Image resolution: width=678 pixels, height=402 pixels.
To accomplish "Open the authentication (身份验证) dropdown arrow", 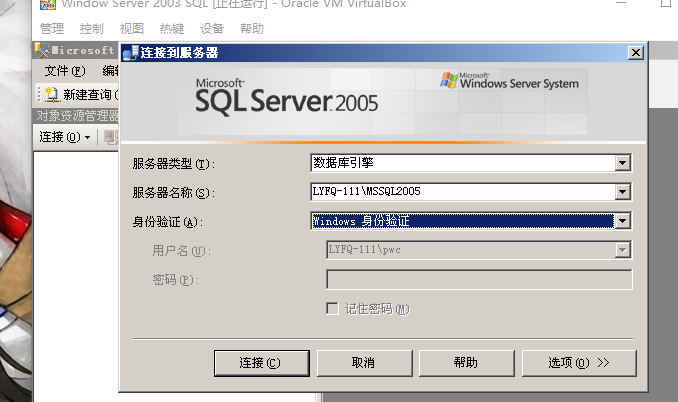I will point(622,221).
